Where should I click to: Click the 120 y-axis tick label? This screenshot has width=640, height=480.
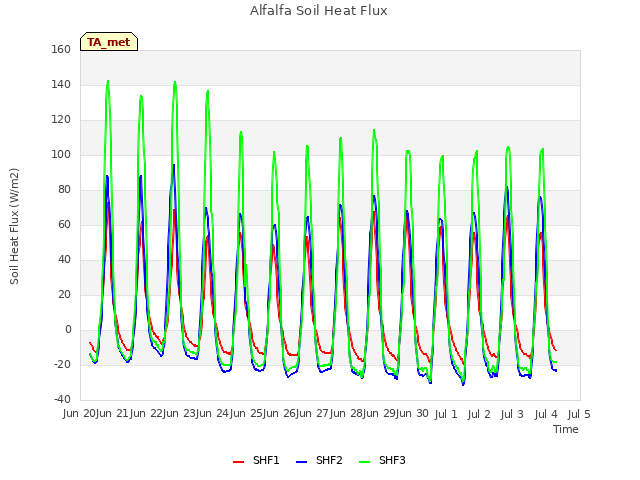(x=61, y=120)
